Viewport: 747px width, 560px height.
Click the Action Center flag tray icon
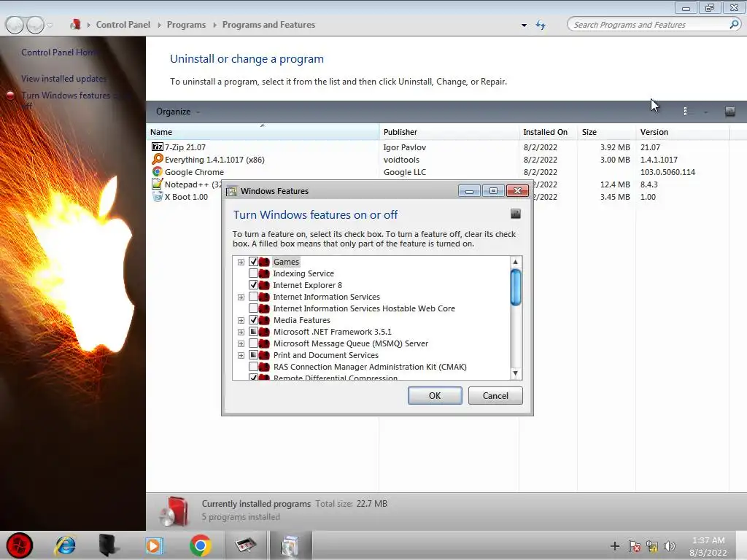pos(634,546)
